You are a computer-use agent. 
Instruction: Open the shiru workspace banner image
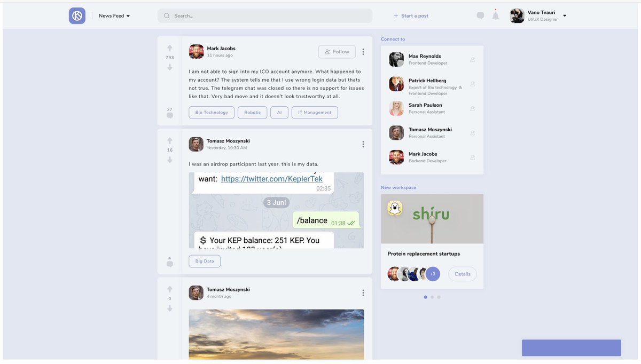click(x=432, y=219)
